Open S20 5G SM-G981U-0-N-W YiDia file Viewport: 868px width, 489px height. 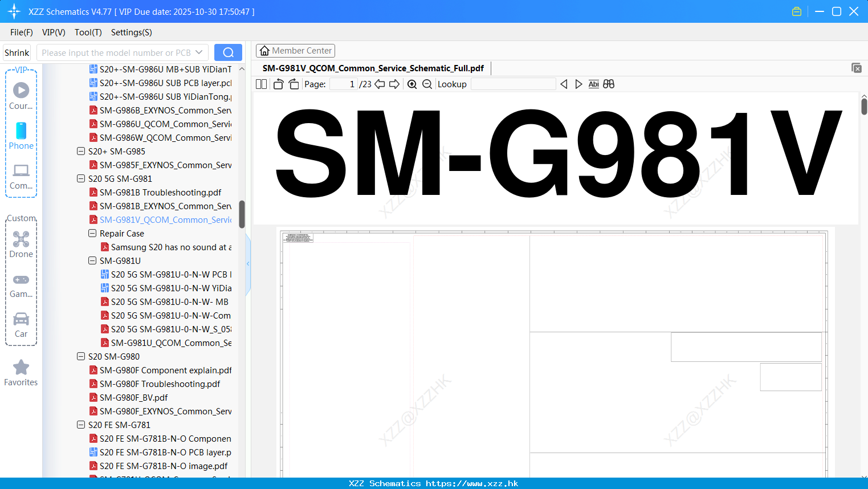[166, 288]
